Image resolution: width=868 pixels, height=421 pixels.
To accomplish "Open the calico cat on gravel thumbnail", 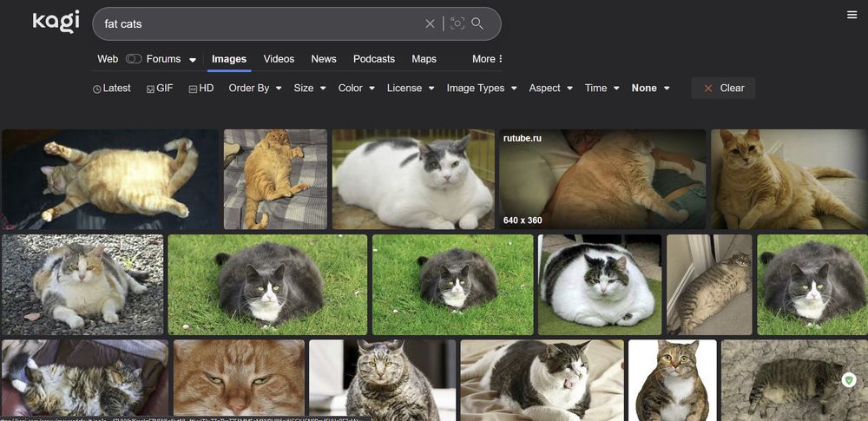I will 82,285.
